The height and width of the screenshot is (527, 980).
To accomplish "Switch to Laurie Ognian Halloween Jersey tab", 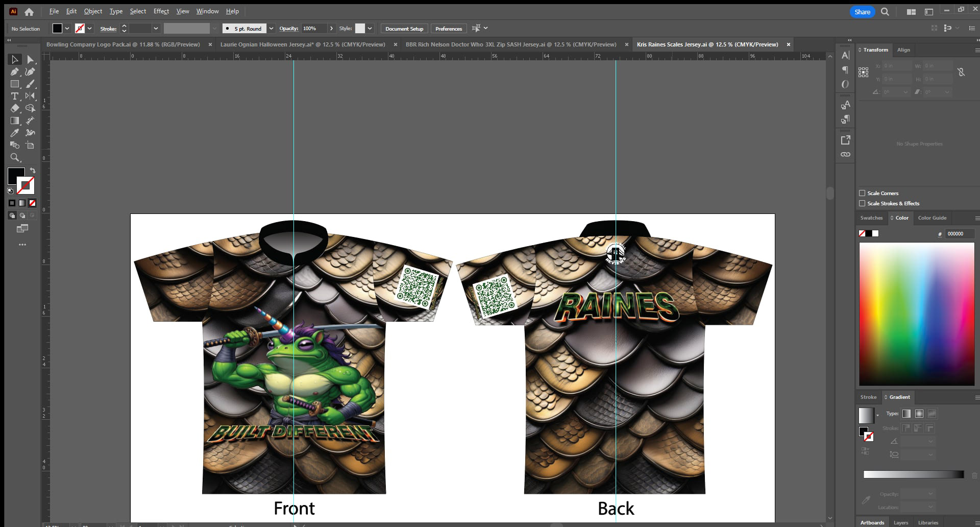I will (x=303, y=44).
